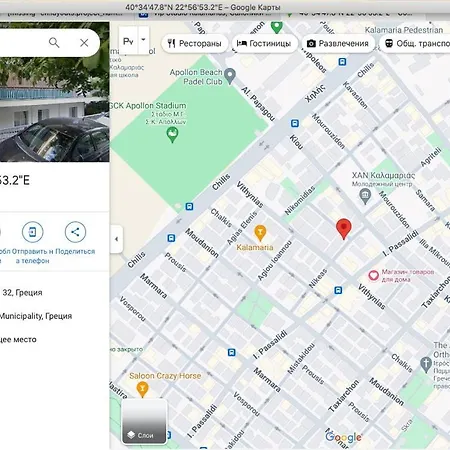Screen dimensions: 450x450
Task: Click the bus stop icon near Kiou
Action: point(295,124)
